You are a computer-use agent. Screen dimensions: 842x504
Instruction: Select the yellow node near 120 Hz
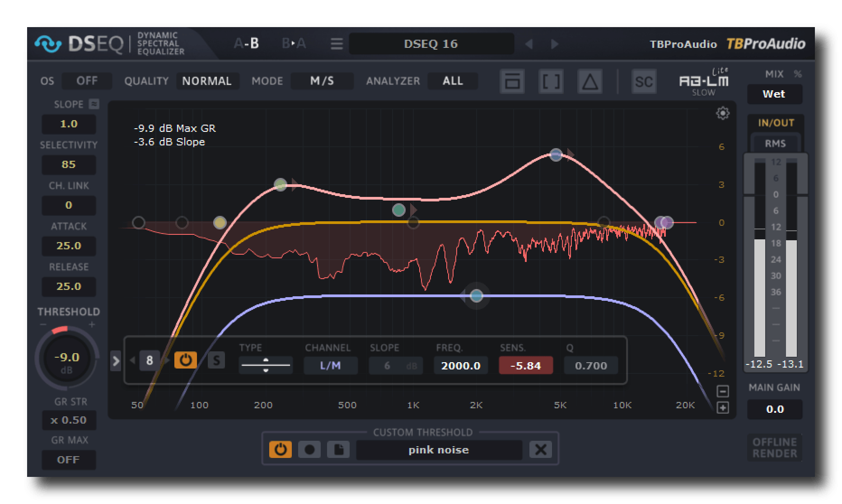coord(220,223)
